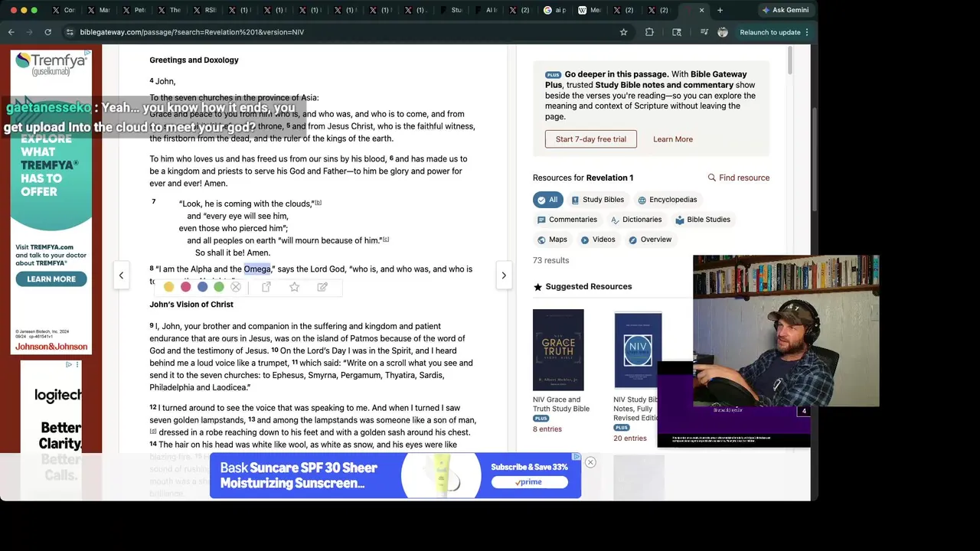Open NIV Grace and Truth Study Bible title
This screenshot has height=551, width=980.
561,404
